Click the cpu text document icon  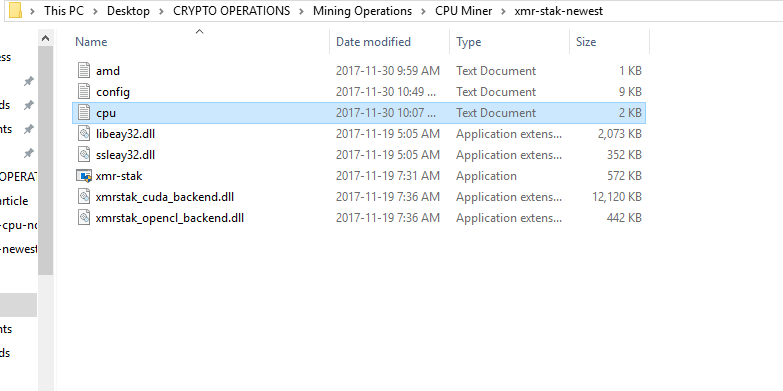click(84, 112)
